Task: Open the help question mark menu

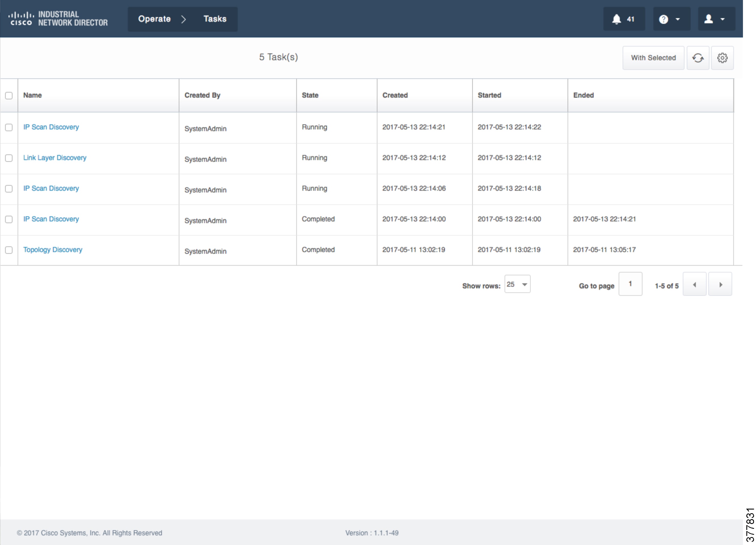Action: point(671,19)
